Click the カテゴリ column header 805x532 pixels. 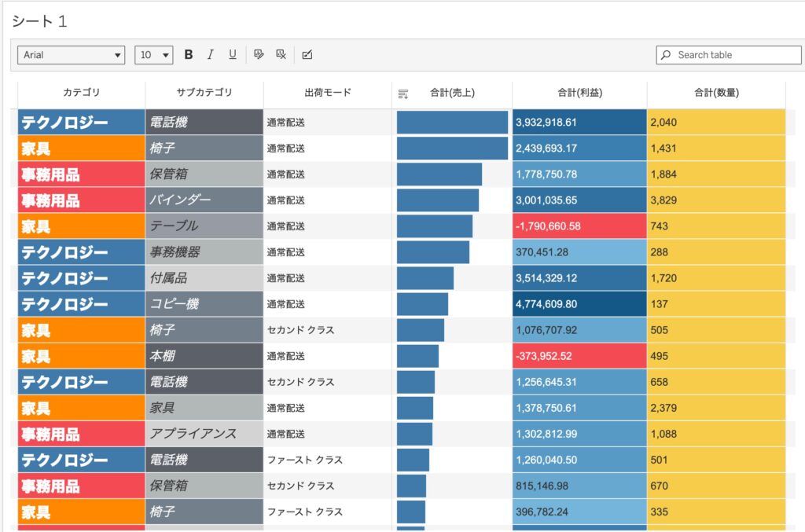tap(81, 93)
